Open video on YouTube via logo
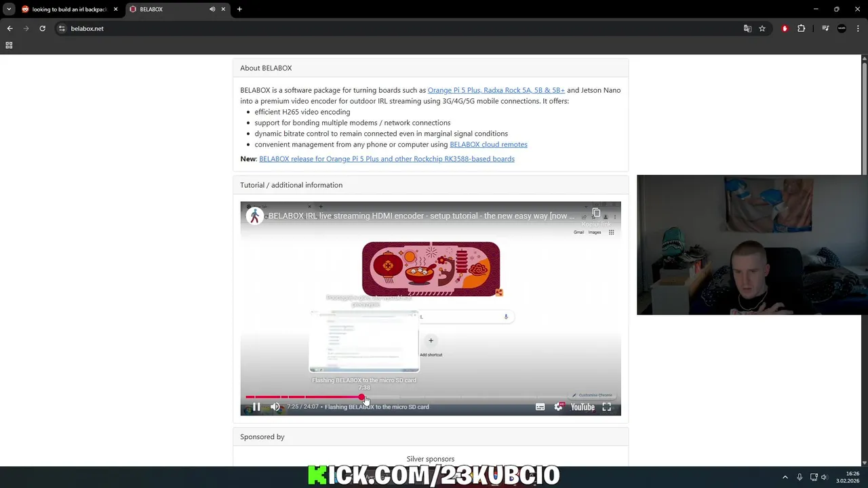 click(583, 407)
